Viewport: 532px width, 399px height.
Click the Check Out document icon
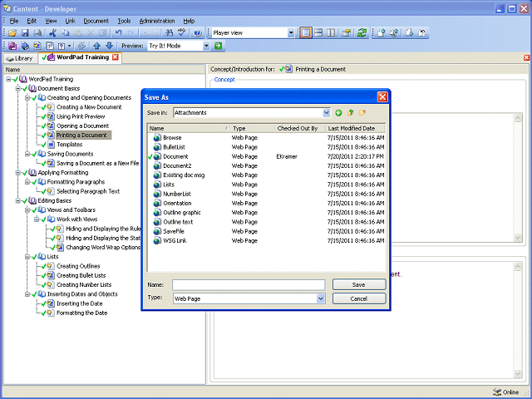pyautogui.click(x=410, y=33)
